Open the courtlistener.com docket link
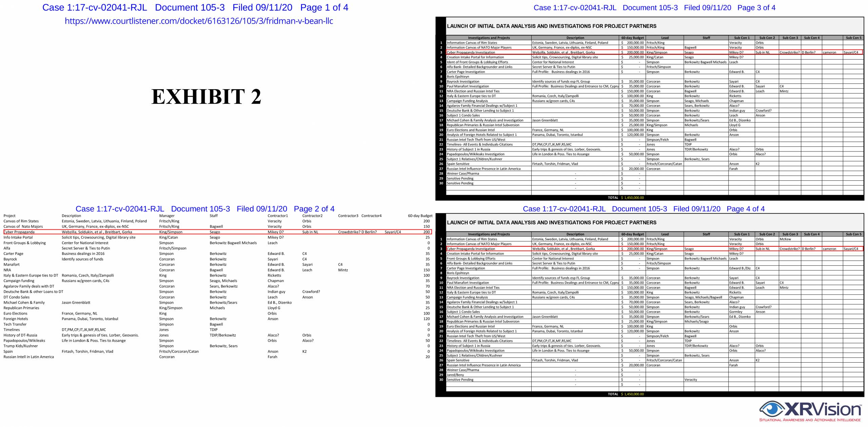 point(199,21)
